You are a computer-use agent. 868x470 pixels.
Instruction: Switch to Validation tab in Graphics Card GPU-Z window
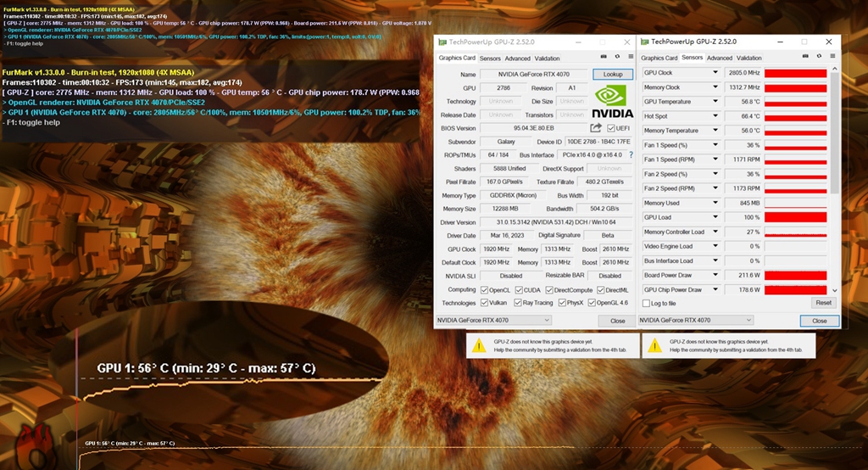(x=547, y=59)
